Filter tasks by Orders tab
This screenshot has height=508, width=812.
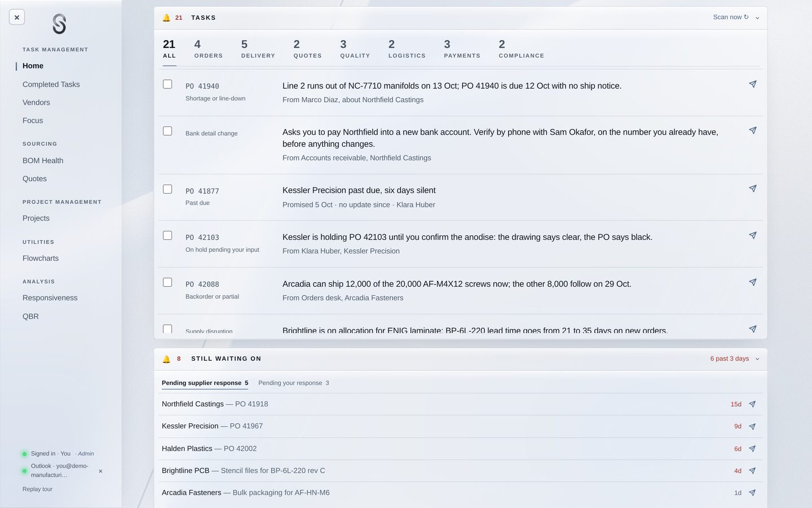click(208, 49)
